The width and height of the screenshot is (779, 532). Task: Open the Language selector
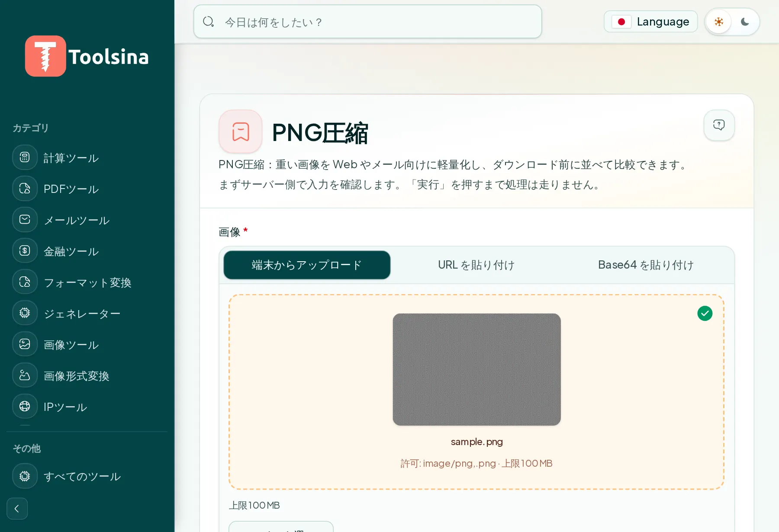[x=650, y=22]
